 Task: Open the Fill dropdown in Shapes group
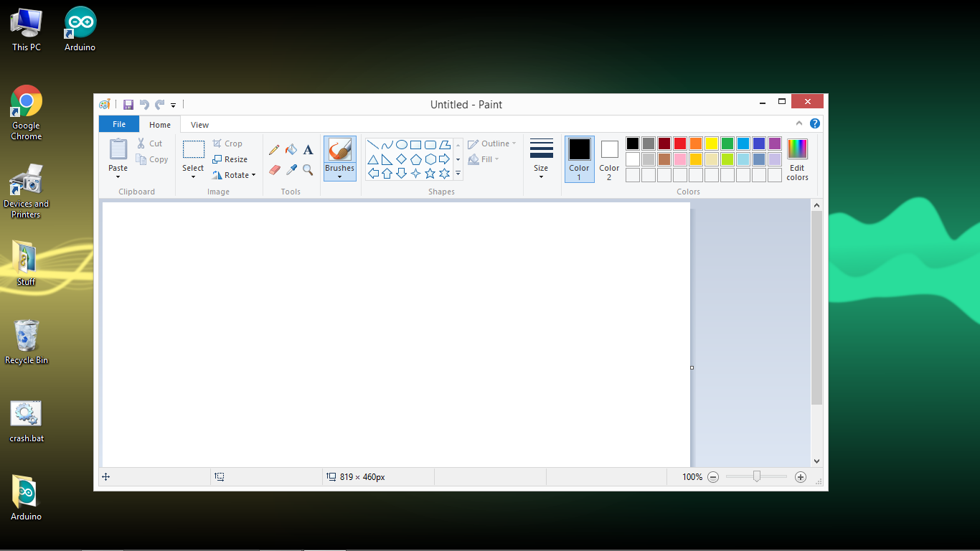[x=484, y=159]
